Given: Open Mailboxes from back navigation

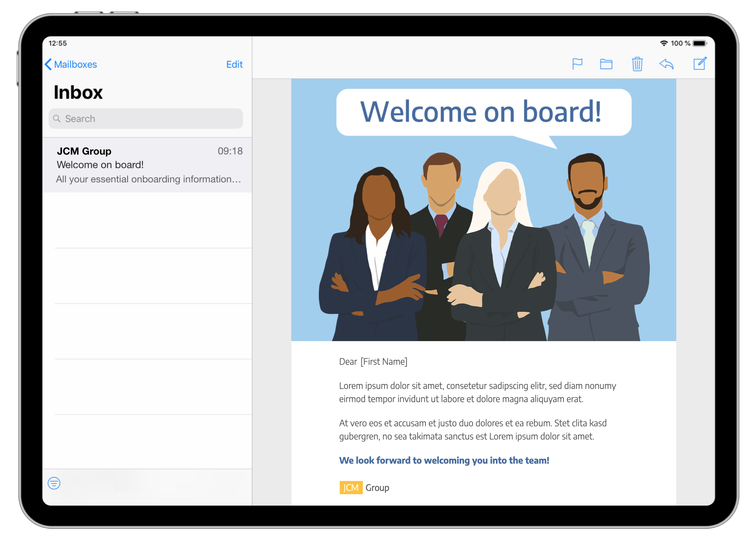Looking at the screenshot, I should [70, 64].
